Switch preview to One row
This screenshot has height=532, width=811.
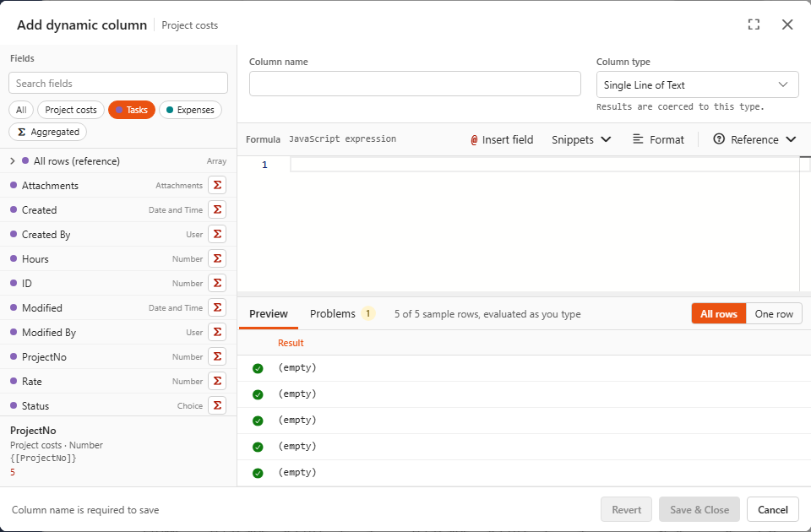tap(774, 314)
